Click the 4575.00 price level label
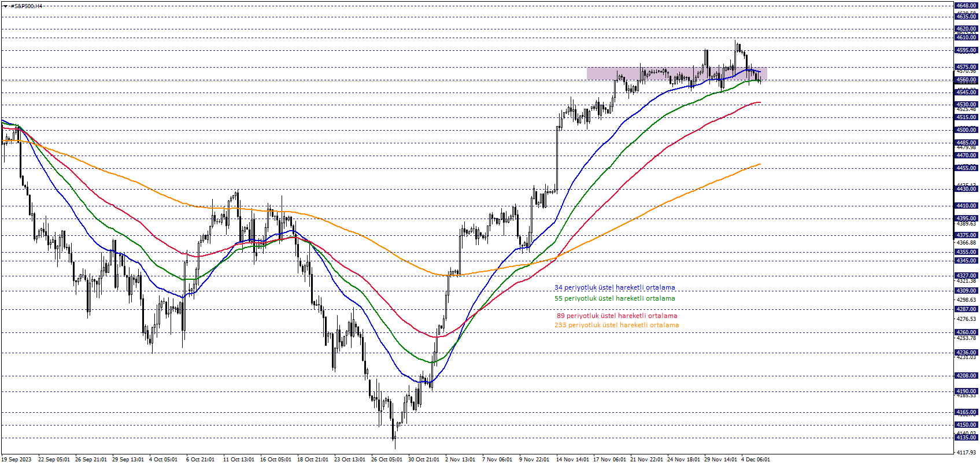The height and width of the screenshot is (466, 980). click(x=966, y=67)
